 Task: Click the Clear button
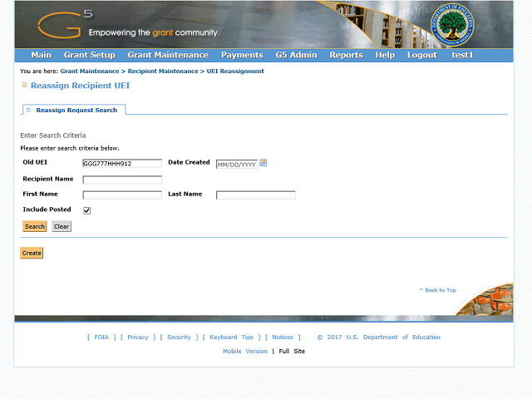[x=62, y=226]
